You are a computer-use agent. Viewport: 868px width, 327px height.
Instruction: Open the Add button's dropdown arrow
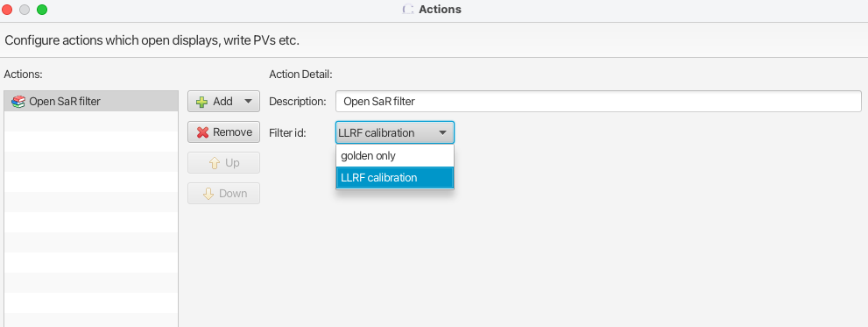coord(248,102)
